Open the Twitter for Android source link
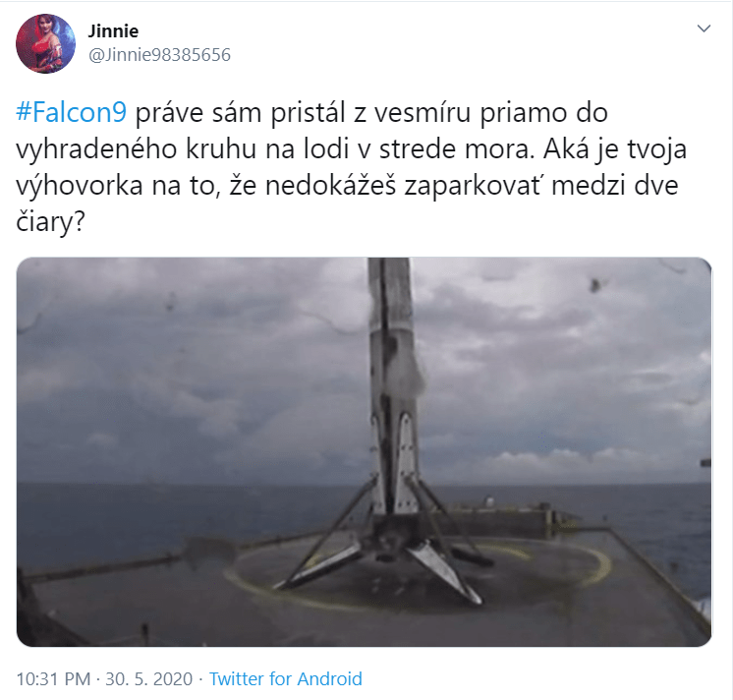Screen dimensions: 733x700 coord(285,678)
